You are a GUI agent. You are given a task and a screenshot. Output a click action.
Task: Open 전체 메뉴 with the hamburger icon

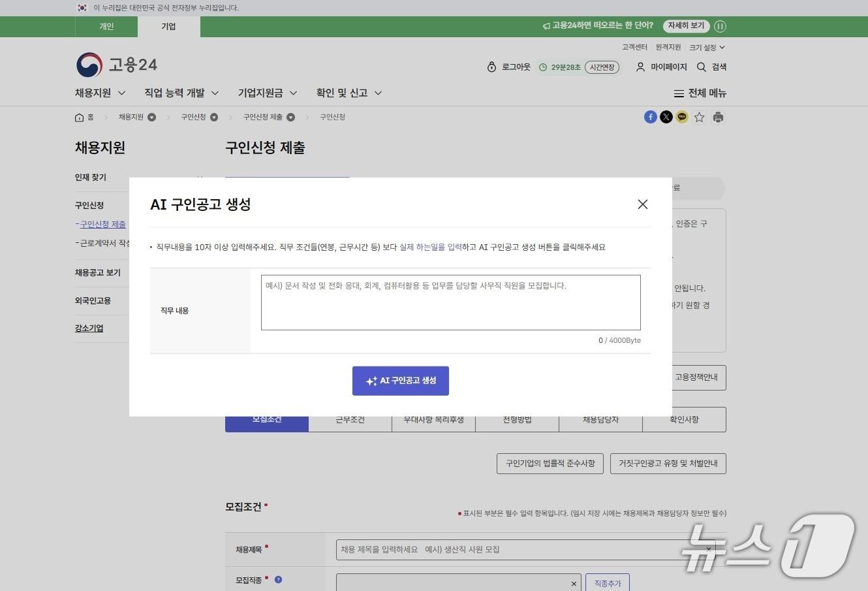679,93
